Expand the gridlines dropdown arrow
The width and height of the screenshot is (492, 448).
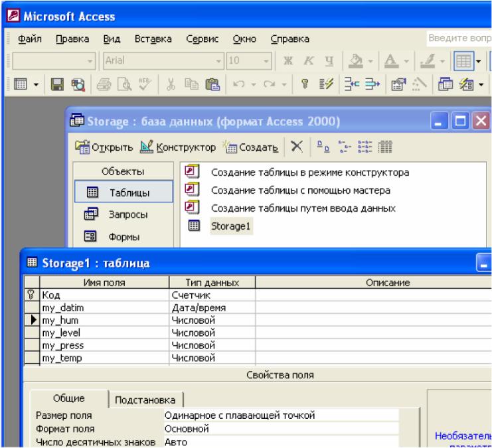pyautogui.click(x=479, y=61)
